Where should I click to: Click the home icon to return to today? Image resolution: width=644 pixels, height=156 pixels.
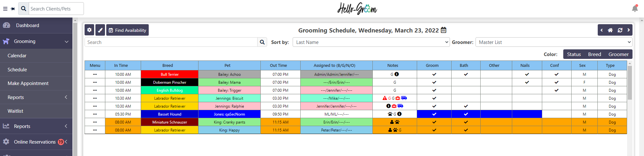click(x=610, y=30)
